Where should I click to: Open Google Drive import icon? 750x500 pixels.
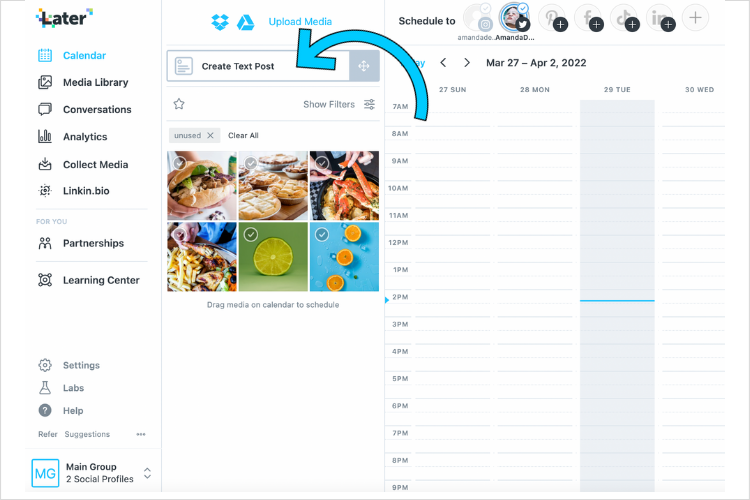245,22
